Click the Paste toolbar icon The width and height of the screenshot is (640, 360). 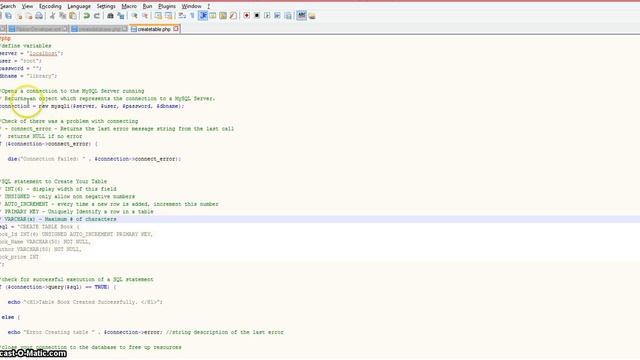(x=73, y=16)
